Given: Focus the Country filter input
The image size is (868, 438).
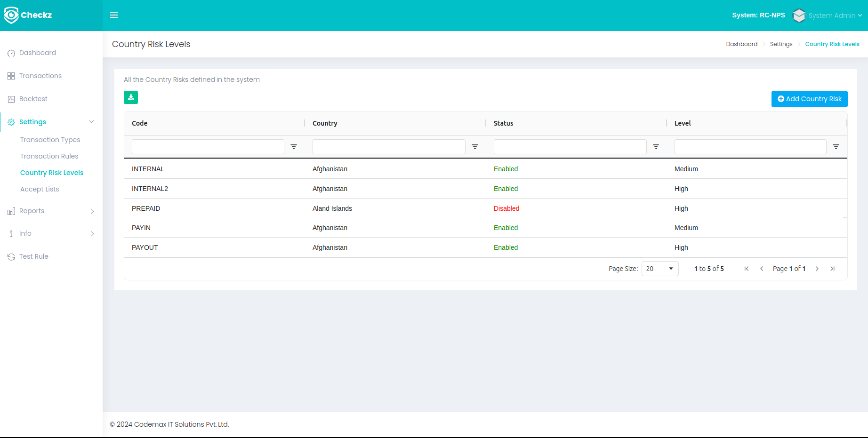Looking at the screenshot, I should point(389,147).
